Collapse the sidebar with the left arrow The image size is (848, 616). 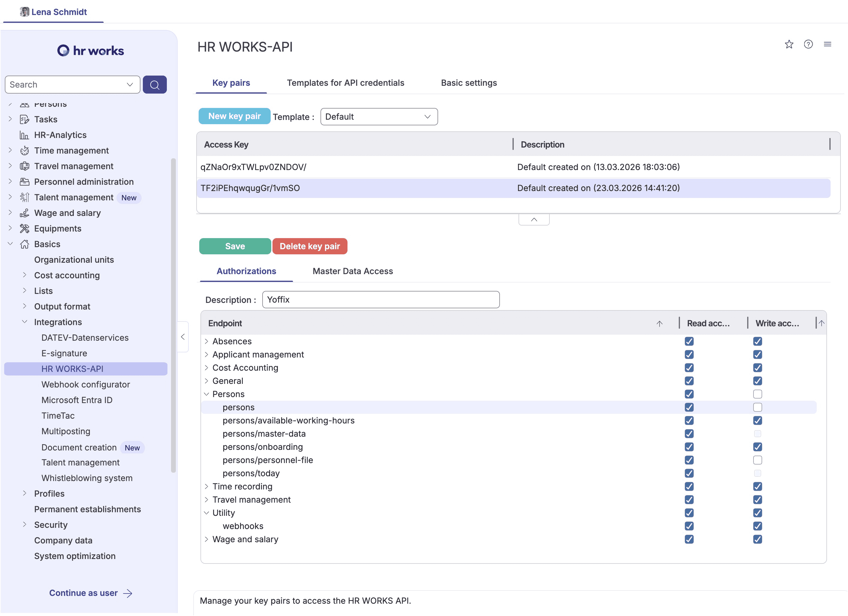pyautogui.click(x=183, y=337)
